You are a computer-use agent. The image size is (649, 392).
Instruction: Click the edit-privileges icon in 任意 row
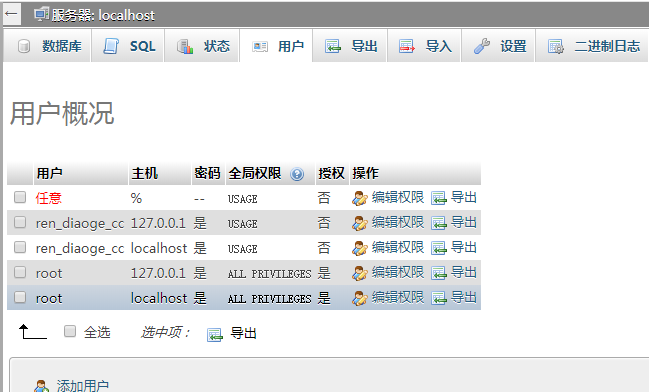click(360, 198)
